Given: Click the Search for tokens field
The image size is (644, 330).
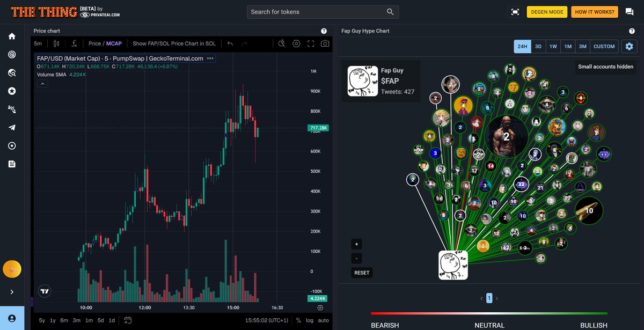Looking at the screenshot, I should [x=323, y=12].
